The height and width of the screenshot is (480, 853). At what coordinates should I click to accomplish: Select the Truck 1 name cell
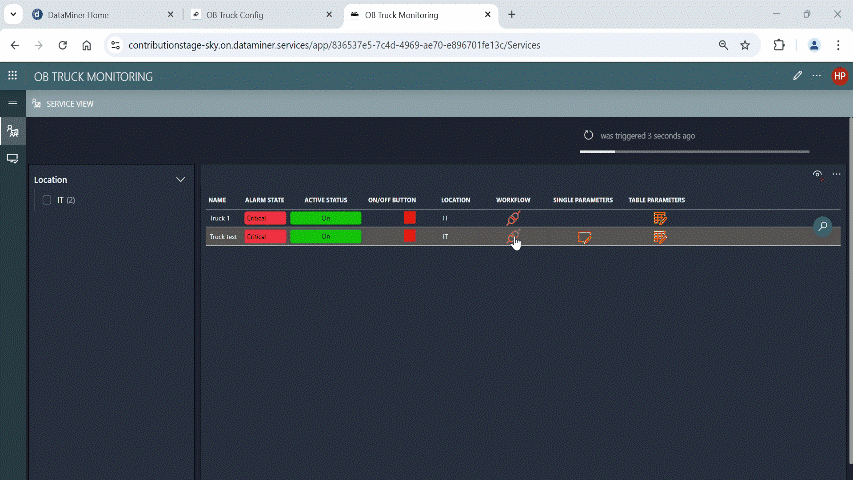point(220,218)
